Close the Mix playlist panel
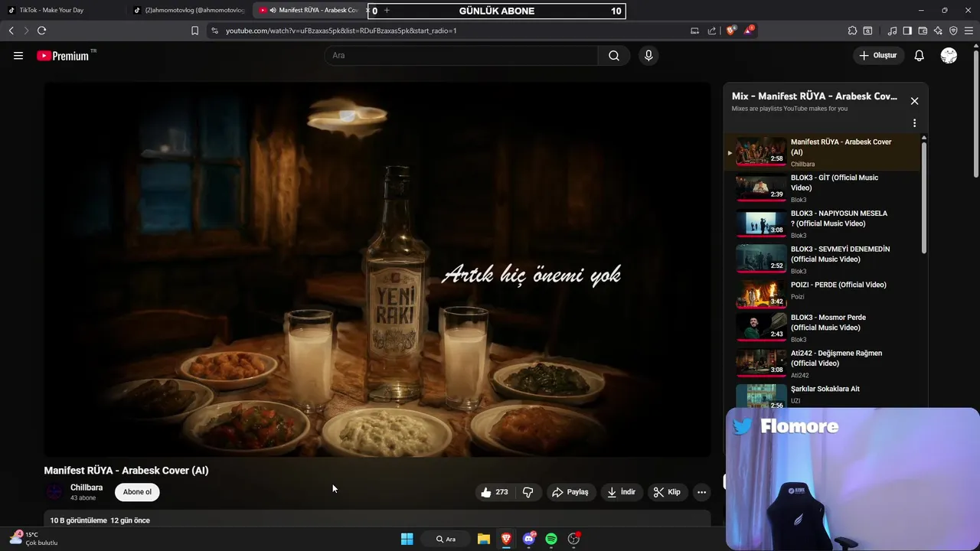This screenshot has height=551, width=980. 914,101
